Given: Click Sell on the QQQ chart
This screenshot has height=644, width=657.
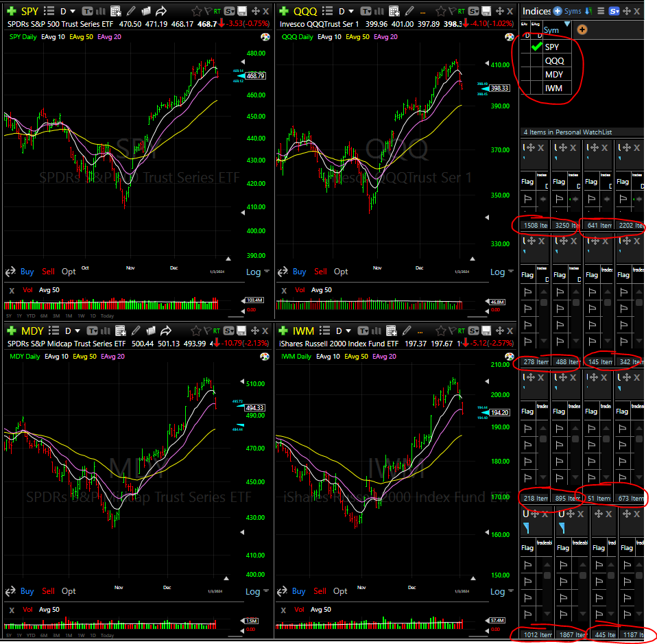Looking at the screenshot, I should click(320, 272).
